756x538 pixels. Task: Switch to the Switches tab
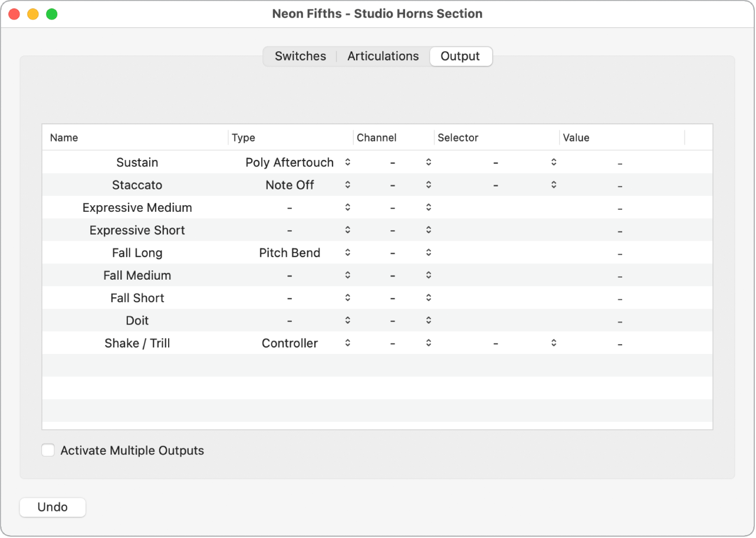(300, 56)
